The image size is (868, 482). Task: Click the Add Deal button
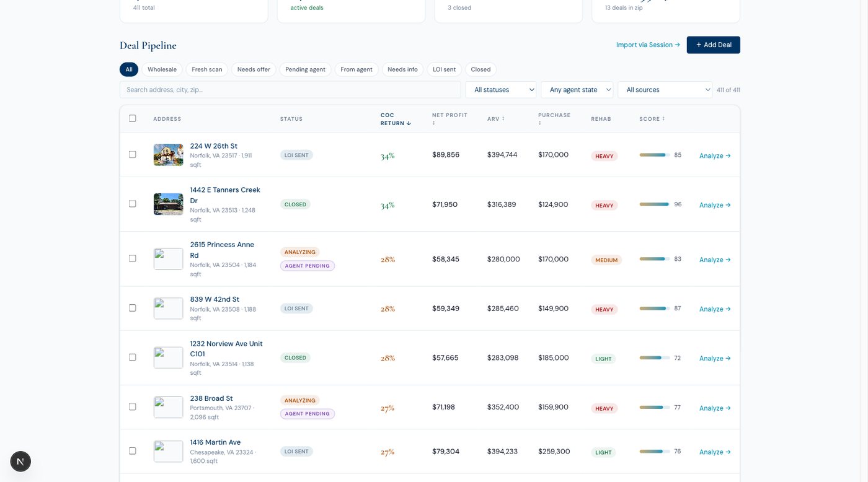click(713, 45)
